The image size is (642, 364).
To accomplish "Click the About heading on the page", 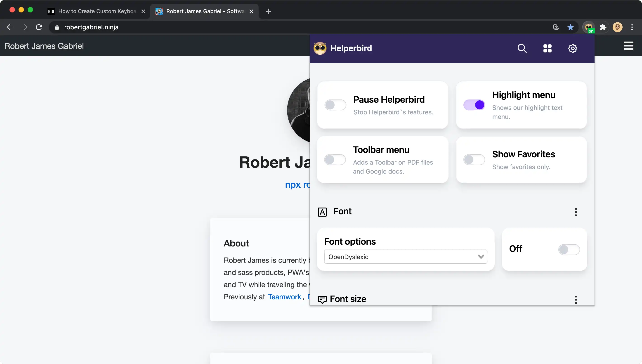I will [x=236, y=243].
